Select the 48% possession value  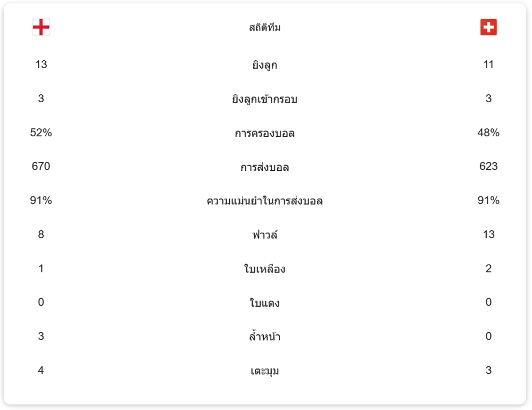click(488, 133)
